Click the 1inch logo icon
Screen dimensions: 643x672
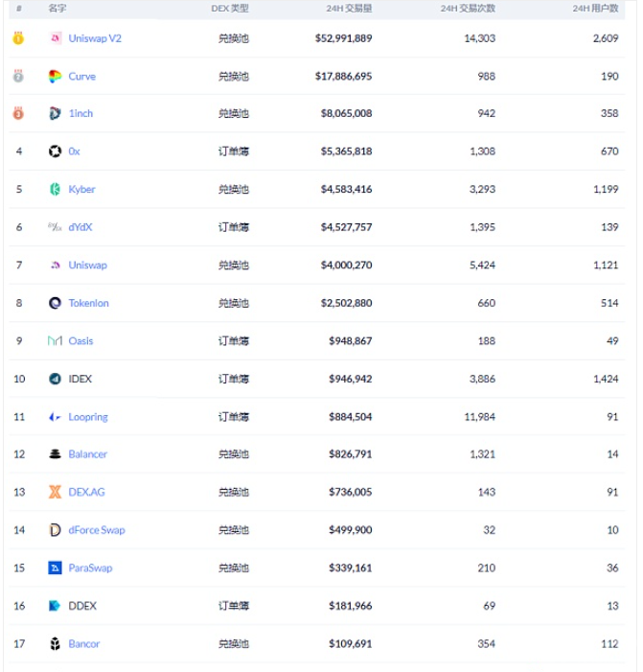click(x=55, y=113)
